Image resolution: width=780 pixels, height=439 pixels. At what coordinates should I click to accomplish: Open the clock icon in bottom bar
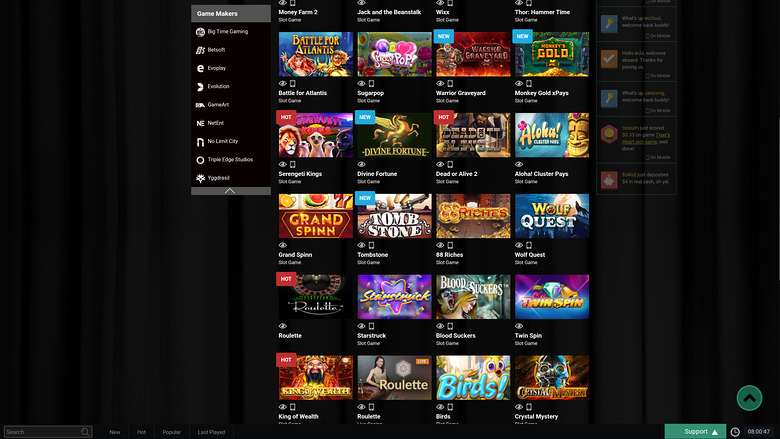[735, 432]
